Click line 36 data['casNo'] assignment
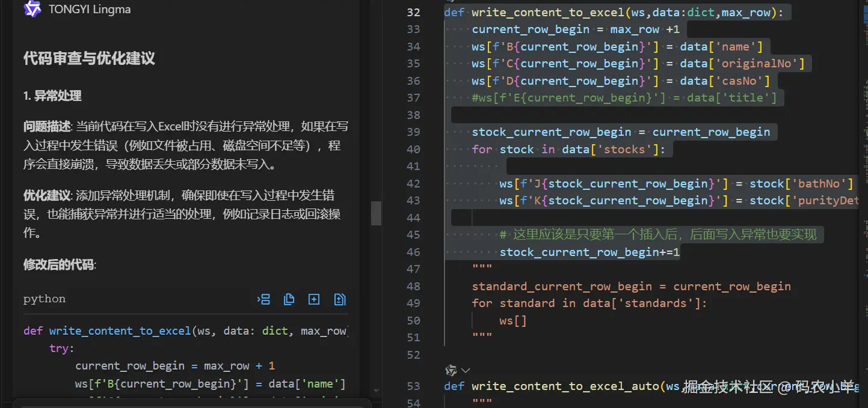The height and width of the screenshot is (408, 868). coord(621,81)
